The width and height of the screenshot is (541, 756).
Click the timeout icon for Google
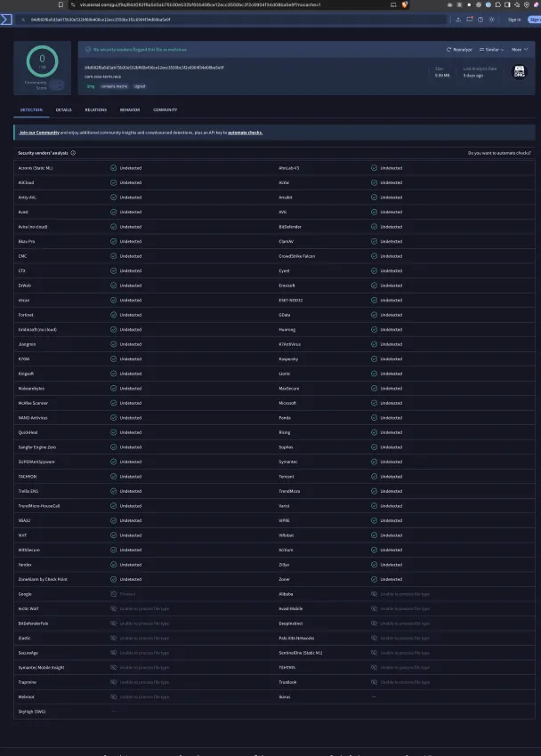click(113, 594)
